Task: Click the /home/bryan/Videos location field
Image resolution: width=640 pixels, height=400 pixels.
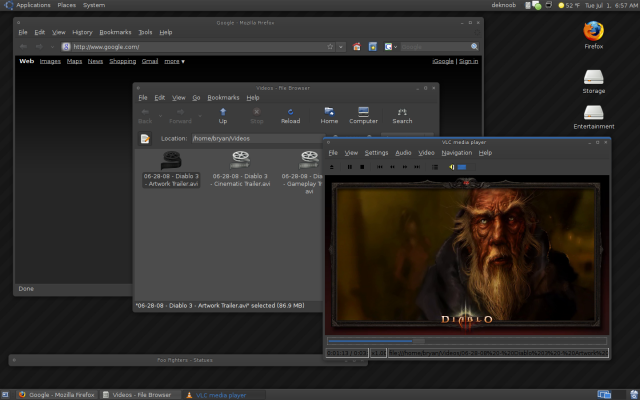Action: point(258,138)
